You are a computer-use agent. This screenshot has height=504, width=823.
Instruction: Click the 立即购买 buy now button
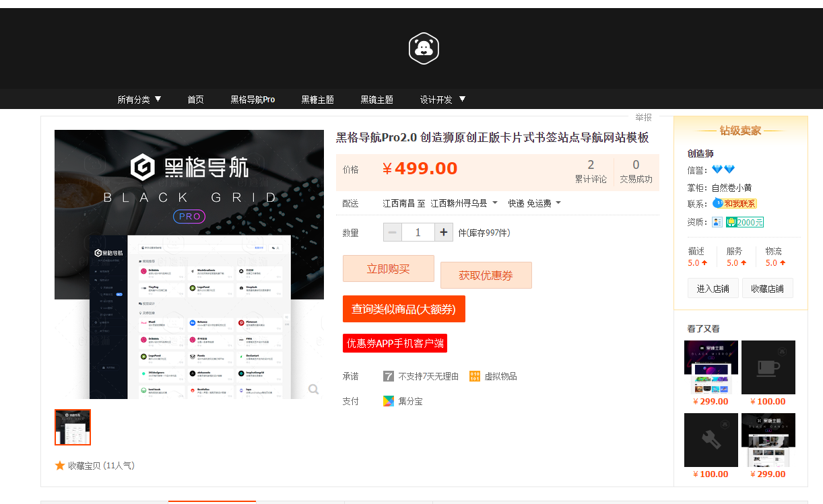[389, 268]
